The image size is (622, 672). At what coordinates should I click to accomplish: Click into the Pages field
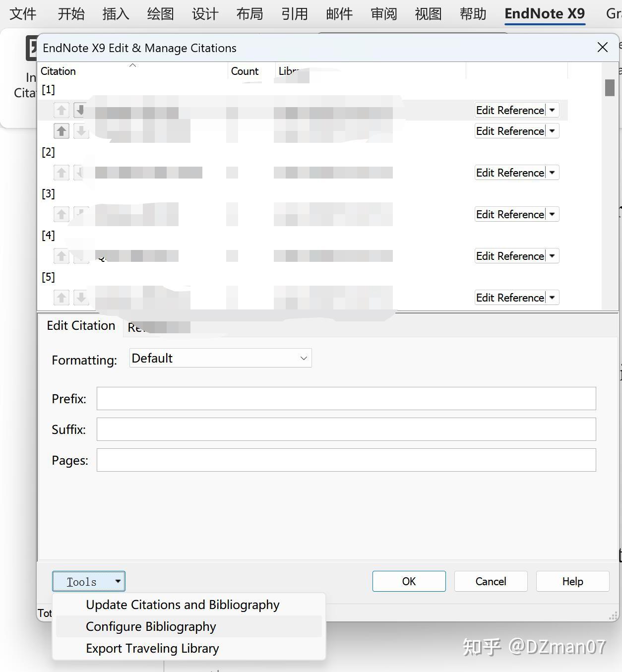[x=346, y=460]
